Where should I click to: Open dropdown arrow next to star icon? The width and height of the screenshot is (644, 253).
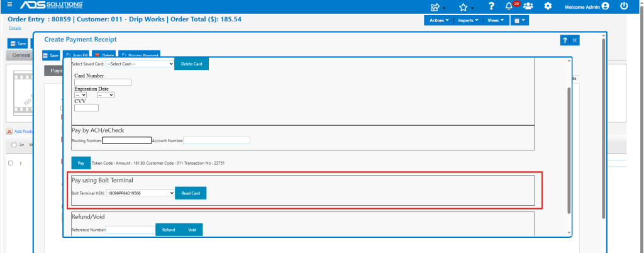click(x=472, y=8)
